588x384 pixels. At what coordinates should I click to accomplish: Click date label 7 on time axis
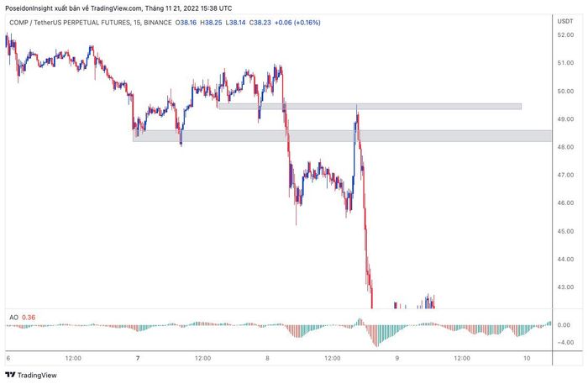[136, 358]
